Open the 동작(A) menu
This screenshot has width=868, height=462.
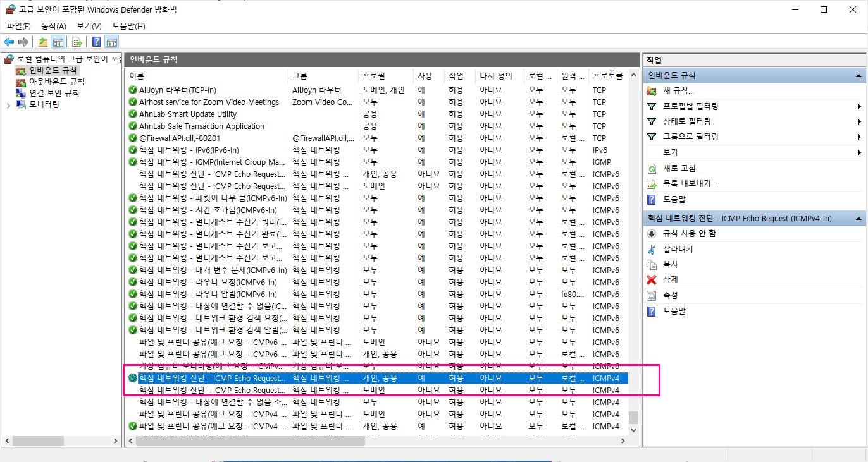tap(54, 26)
